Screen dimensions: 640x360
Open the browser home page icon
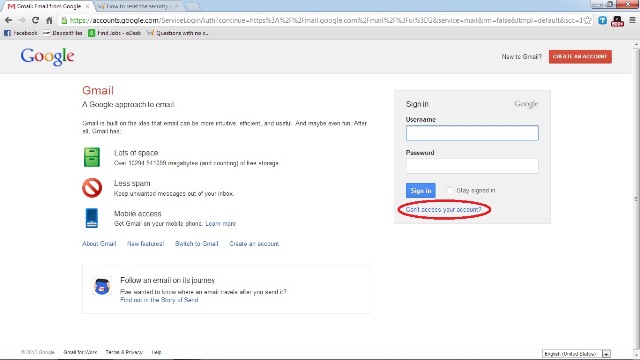[49, 20]
